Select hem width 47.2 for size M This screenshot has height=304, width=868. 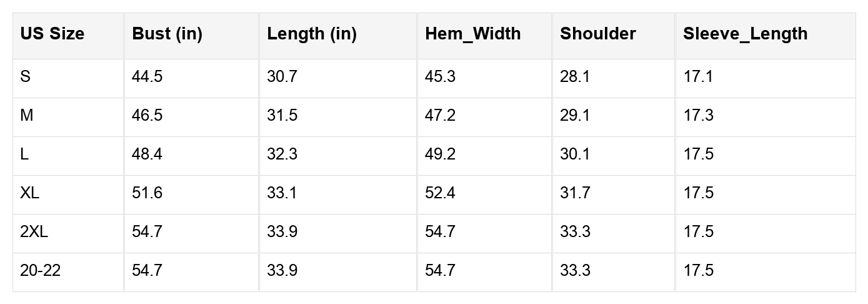(440, 116)
